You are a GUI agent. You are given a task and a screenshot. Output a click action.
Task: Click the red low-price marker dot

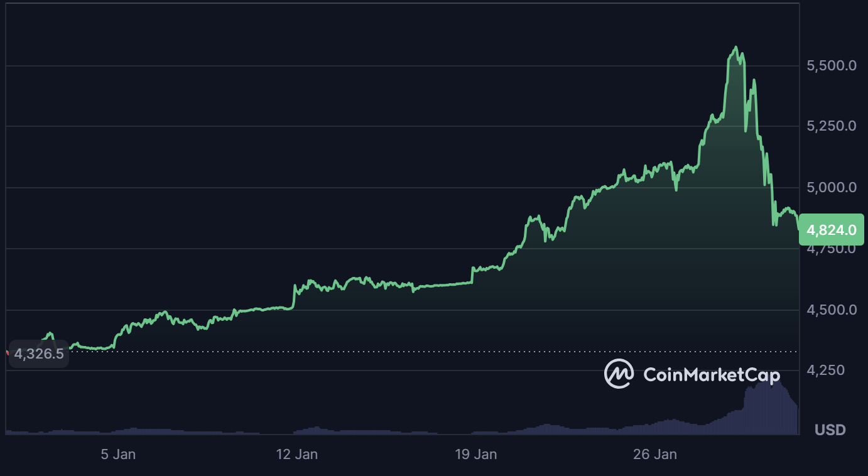[9, 353]
